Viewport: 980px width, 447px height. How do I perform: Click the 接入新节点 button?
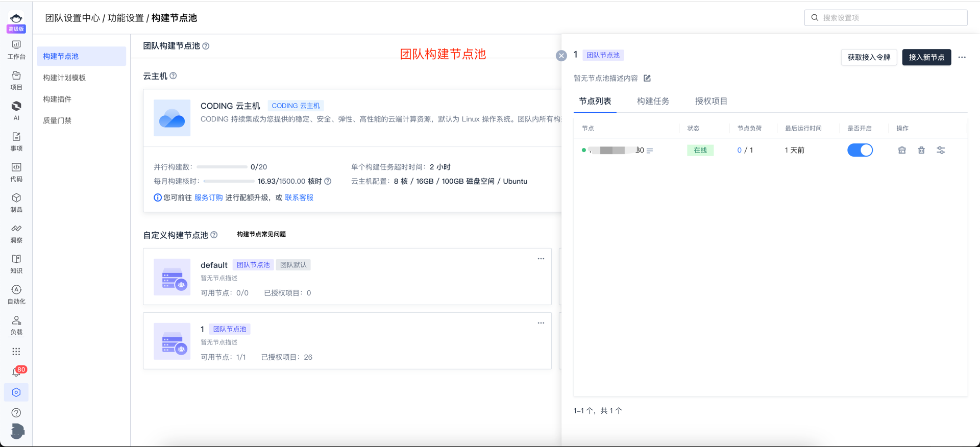(926, 57)
